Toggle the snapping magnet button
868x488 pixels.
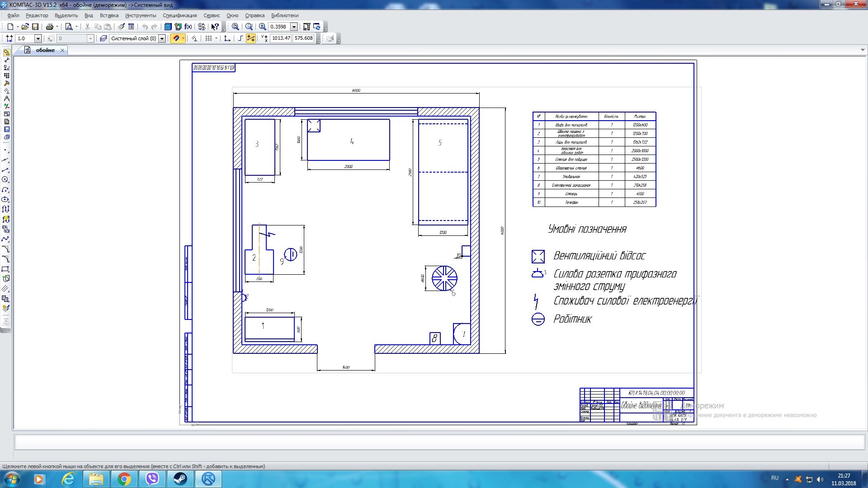[x=176, y=38]
